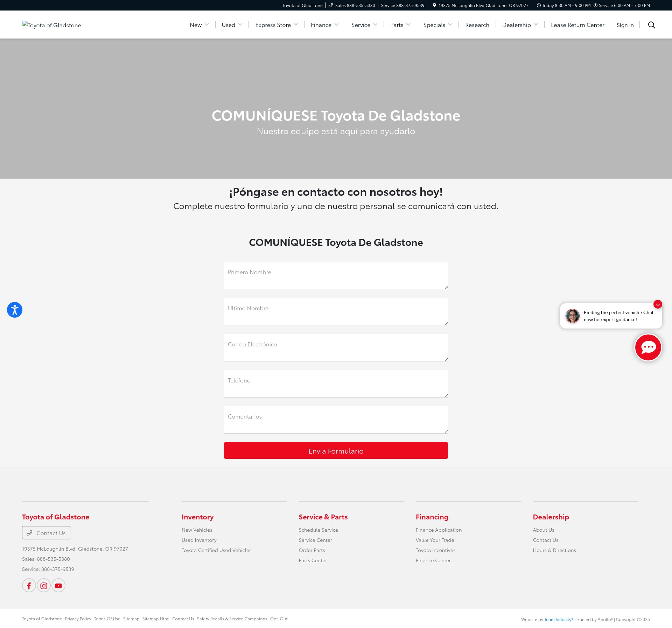Click the footer Contact Us phone button
The image size is (672, 628).
pyautogui.click(x=46, y=533)
